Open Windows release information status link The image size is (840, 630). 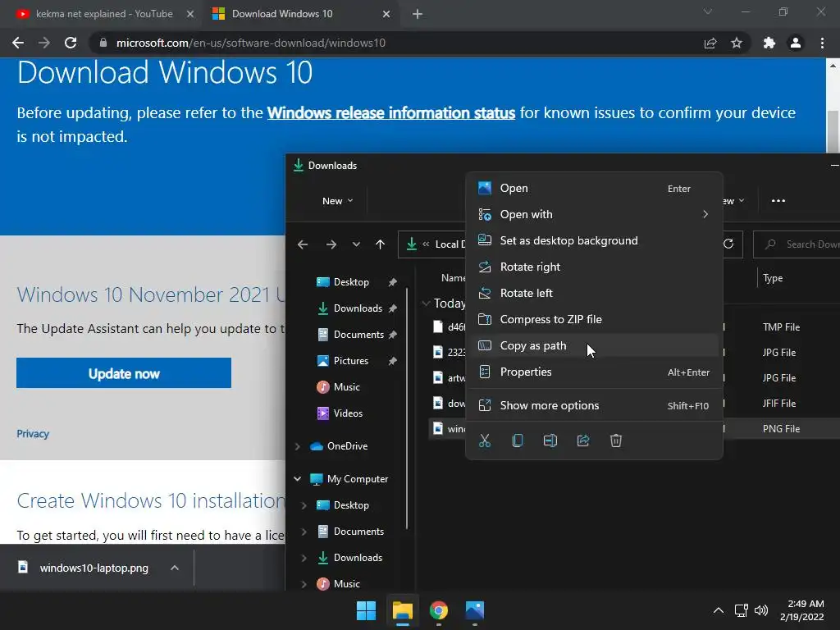coord(391,113)
